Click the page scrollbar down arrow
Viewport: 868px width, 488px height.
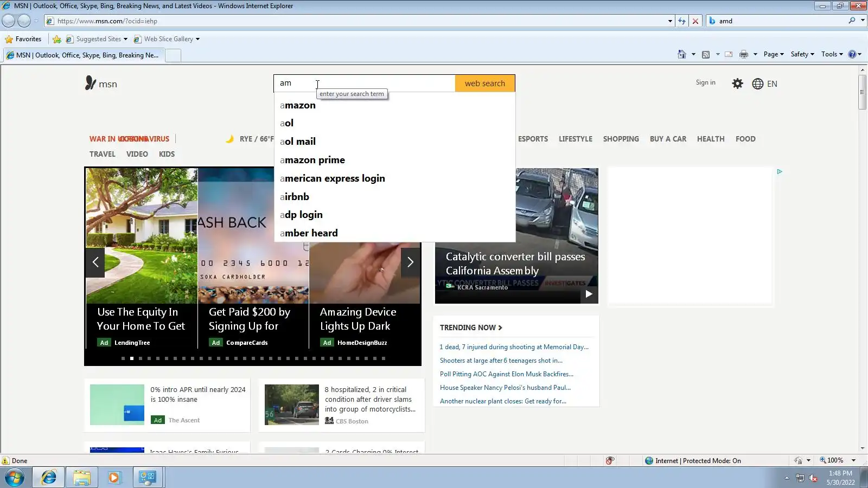coord(863,448)
